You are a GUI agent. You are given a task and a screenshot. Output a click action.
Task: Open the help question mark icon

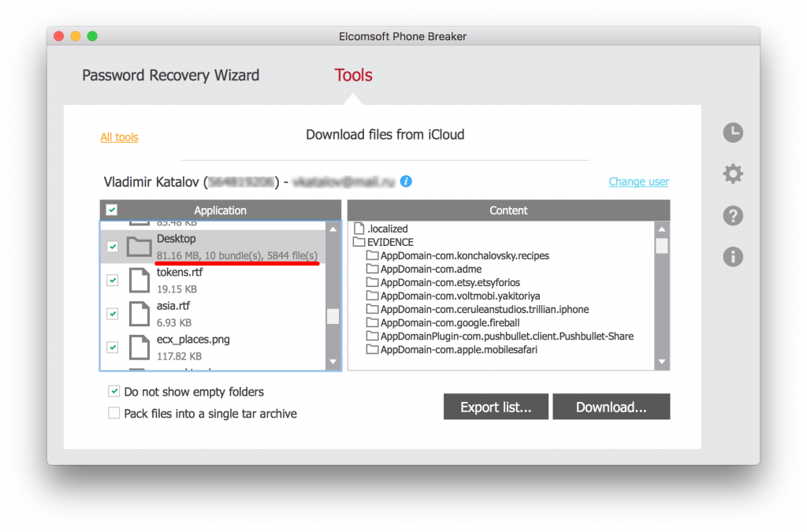[x=733, y=216]
